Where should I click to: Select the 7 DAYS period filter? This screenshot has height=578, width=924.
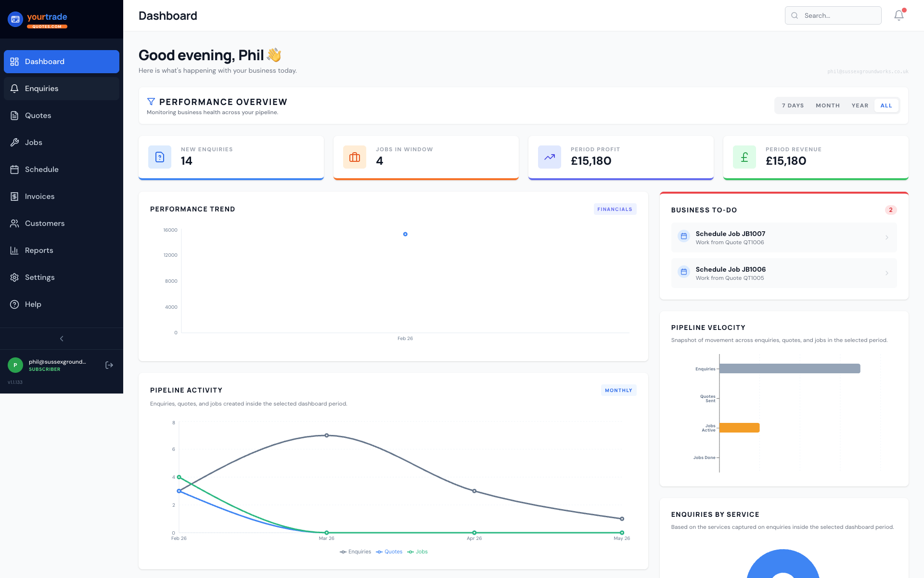tap(793, 105)
